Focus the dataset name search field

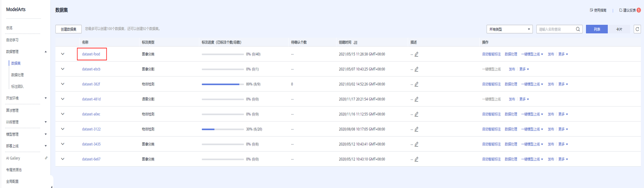tap(556, 29)
